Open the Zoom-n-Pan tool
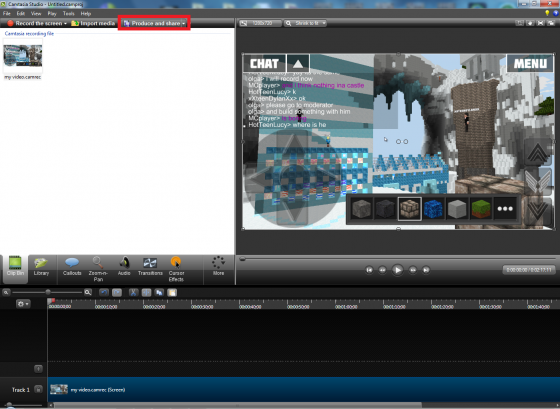 (x=98, y=269)
